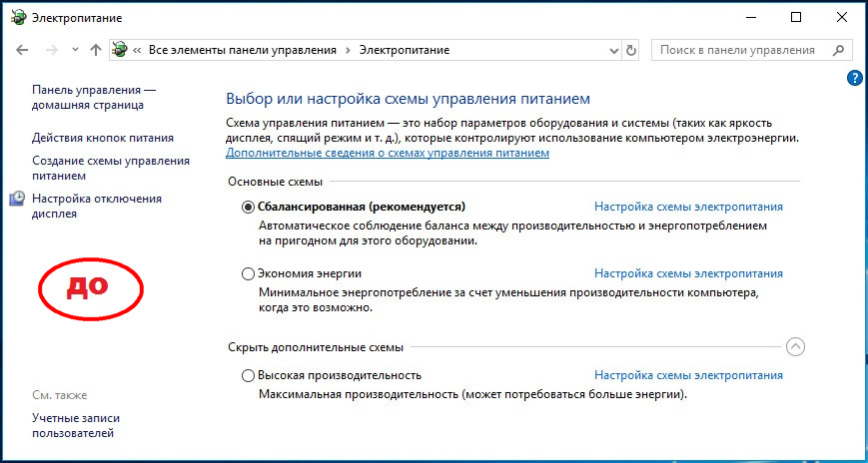
Task: Choose Высокая производительность power plan
Action: [249, 376]
